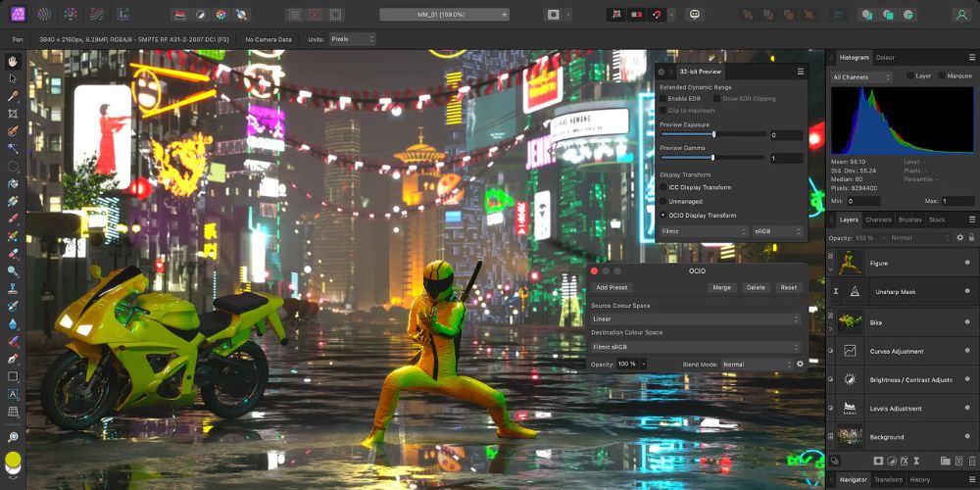This screenshot has height=490, width=980.
Task: Switch to the Export Persona icon
Action: click(123, 14)
